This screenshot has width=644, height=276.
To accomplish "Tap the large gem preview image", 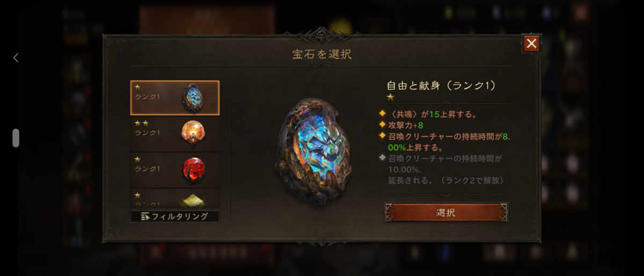I will 313,150.
